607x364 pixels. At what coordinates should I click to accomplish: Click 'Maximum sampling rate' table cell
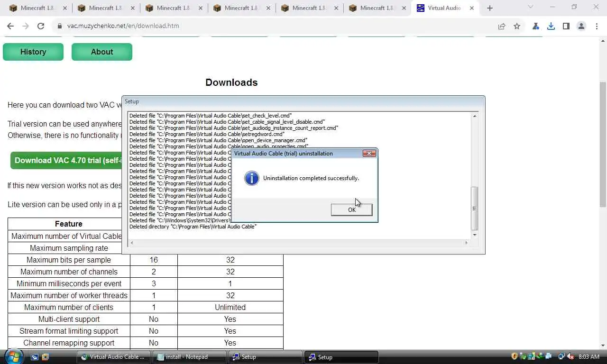click(69, 248)
